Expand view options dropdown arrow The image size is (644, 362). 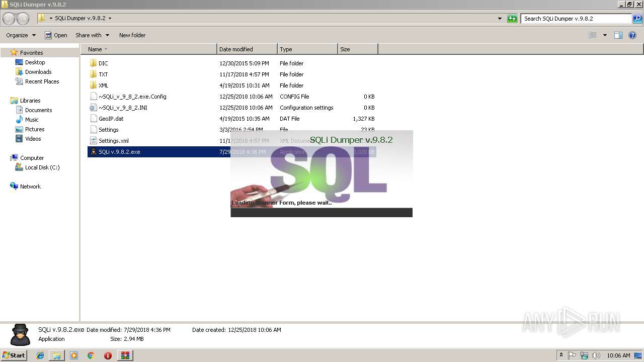click(x=605, y=35)
